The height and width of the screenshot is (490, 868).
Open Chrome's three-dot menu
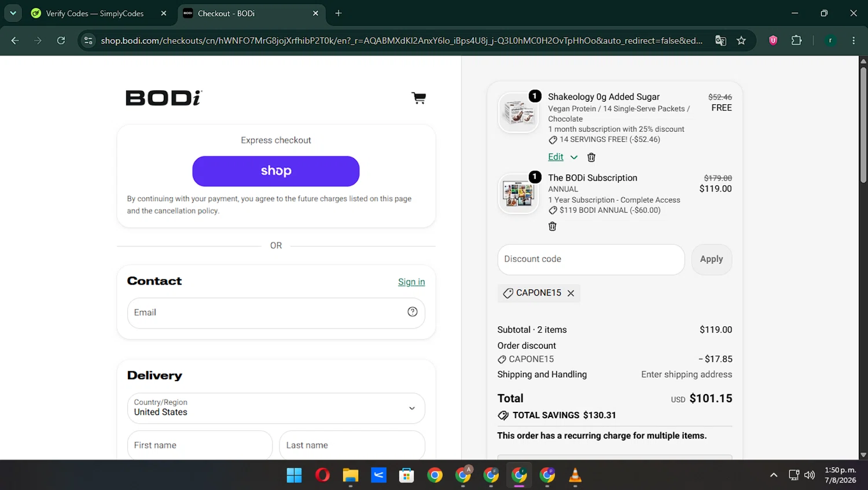click(854, 40)
